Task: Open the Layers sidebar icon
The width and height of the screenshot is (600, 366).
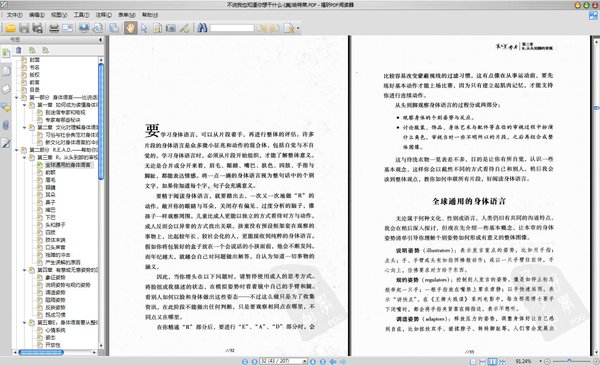Action: coord(6,89)
